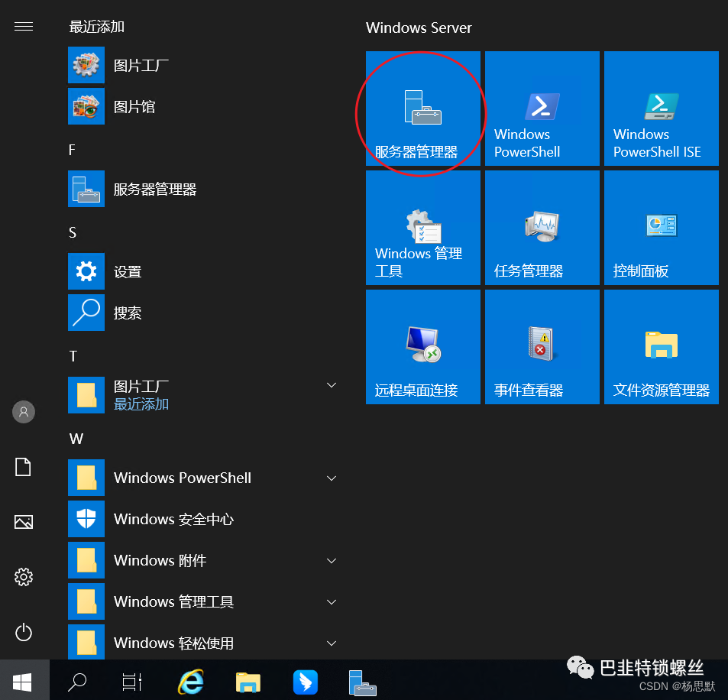The image size is (728, 700).
Task: Open 设置 from the app list
Action: point(204,271)
